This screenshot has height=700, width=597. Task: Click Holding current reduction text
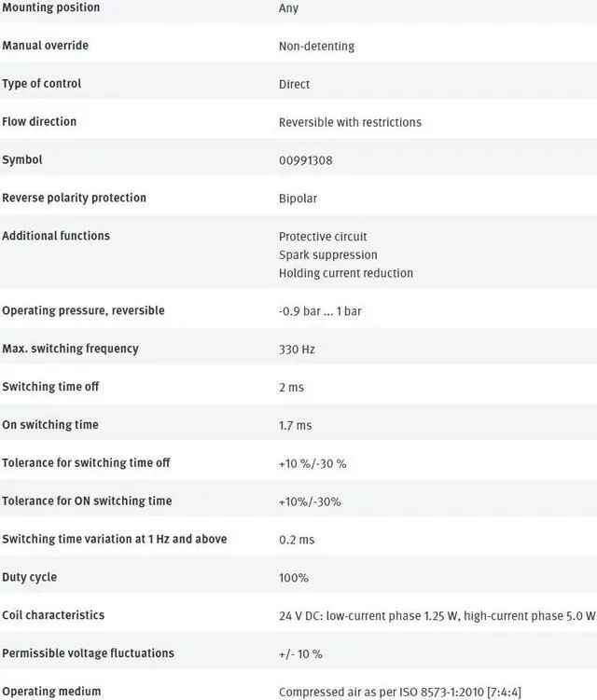click(345, 273)
